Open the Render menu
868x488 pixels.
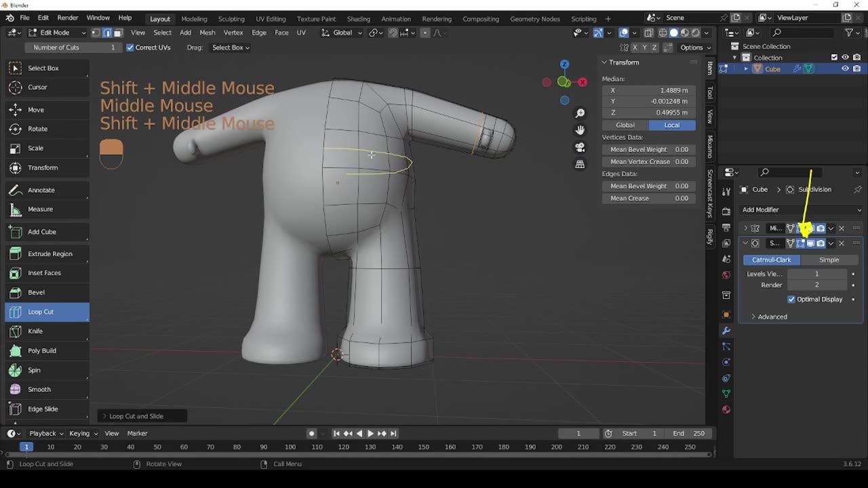[68, 18]
